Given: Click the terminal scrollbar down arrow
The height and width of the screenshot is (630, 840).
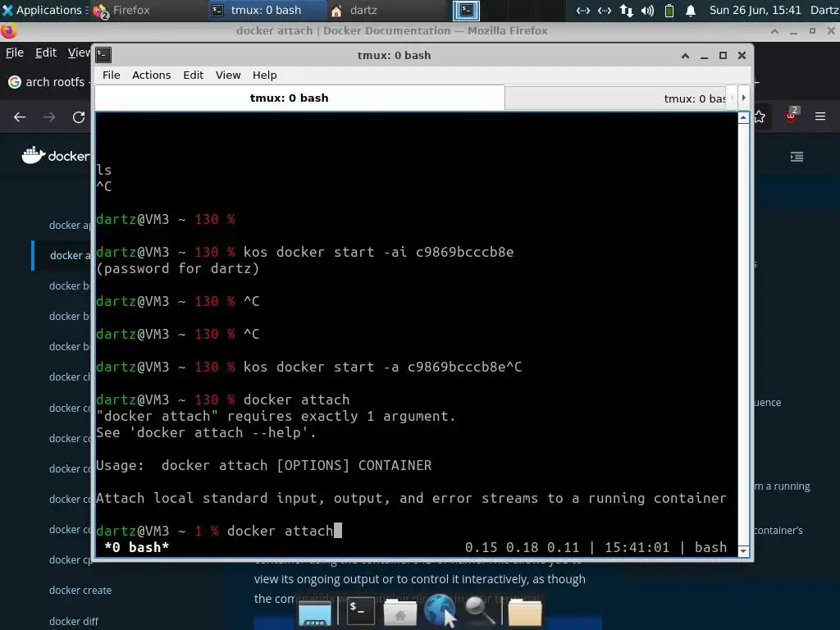Looking at the screenshot, I should point(743,550).
